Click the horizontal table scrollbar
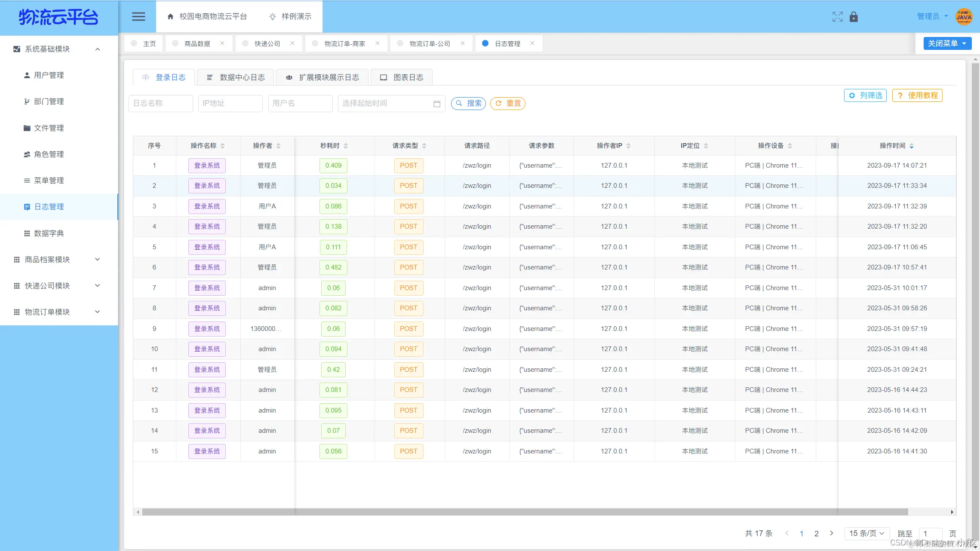Image resolution: width=980 pixels, height=551 pixels. click(525, 512)
